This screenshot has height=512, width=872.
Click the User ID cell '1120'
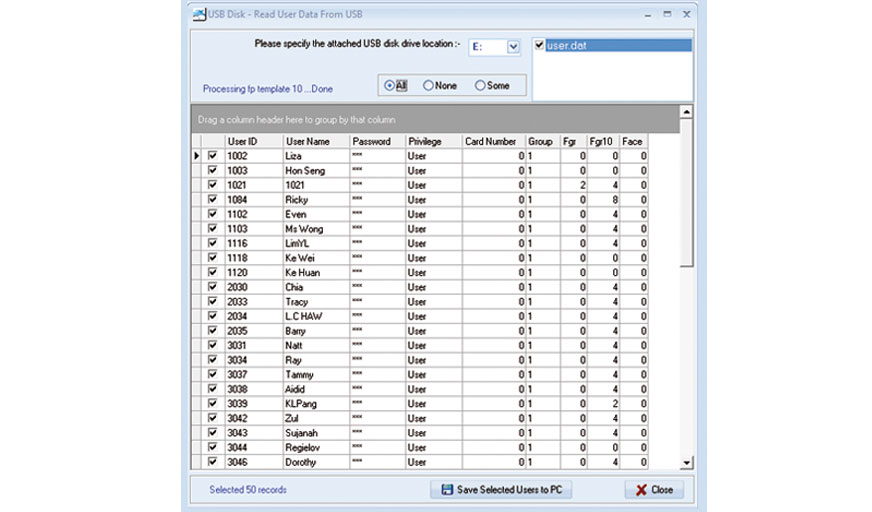click(254, 272)
